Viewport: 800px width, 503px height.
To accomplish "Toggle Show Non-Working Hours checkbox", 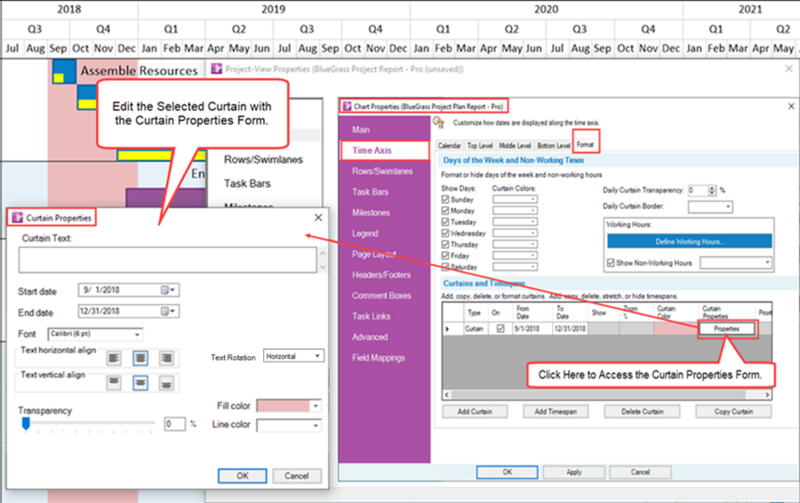I will 611,263.
